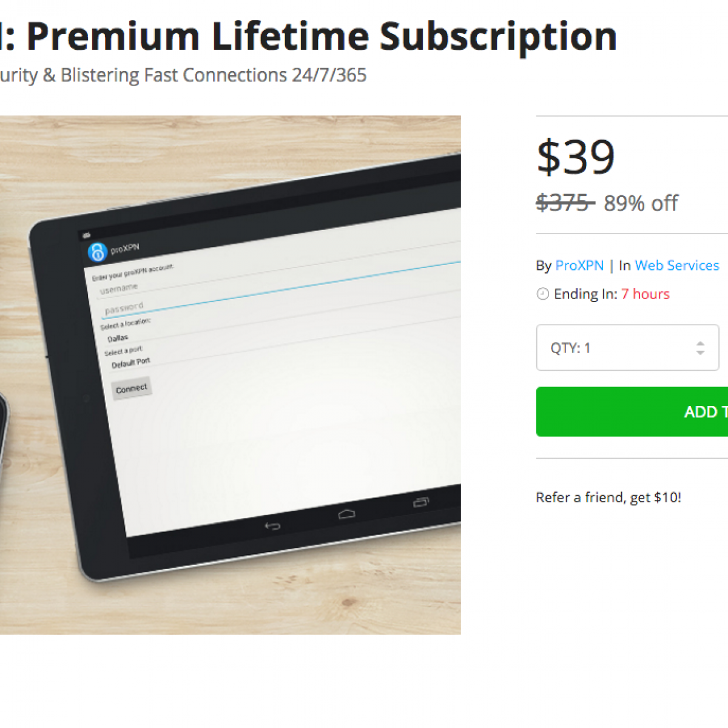Screen dimensions: 728x728
Task: Tap the Android recent apps icon
Action: [x=420, y=502]
